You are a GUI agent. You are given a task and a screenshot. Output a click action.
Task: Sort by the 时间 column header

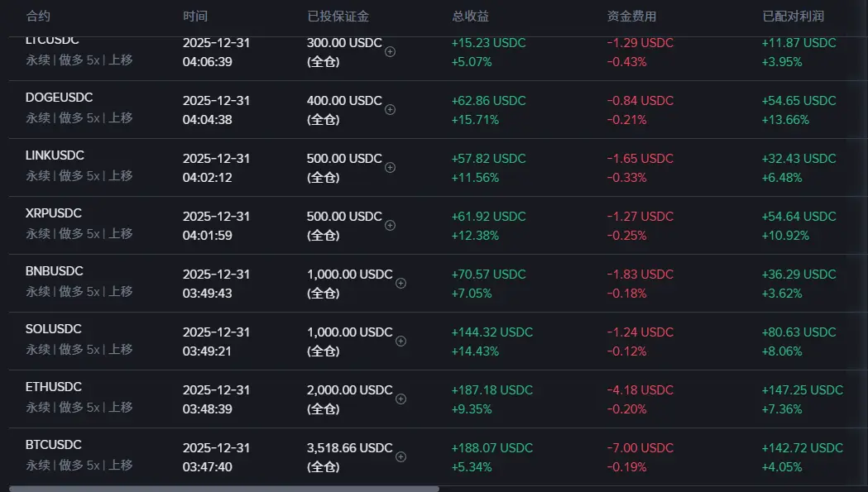point(195,17)
